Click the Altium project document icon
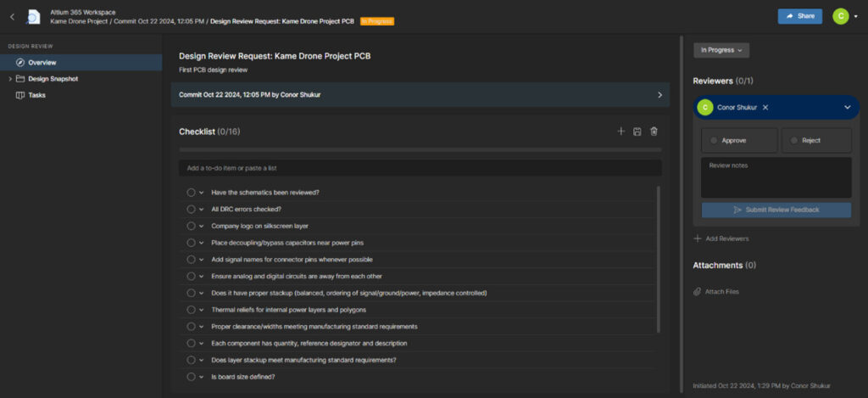This screenshot has width=868, height=398. [x=34, y=17]
